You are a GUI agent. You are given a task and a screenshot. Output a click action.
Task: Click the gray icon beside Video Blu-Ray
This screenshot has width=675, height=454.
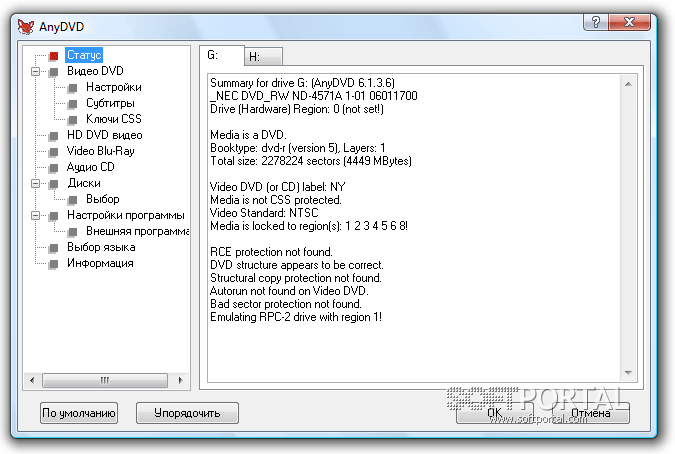(54, 152)
